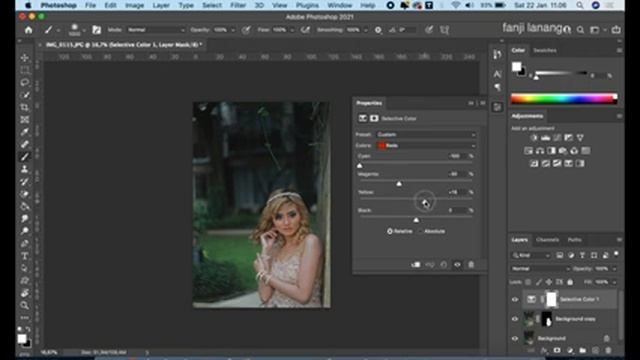Delete layer with trash icon in Layers
The height and width of the screenshot is (360, 640).
coord(608,351)
